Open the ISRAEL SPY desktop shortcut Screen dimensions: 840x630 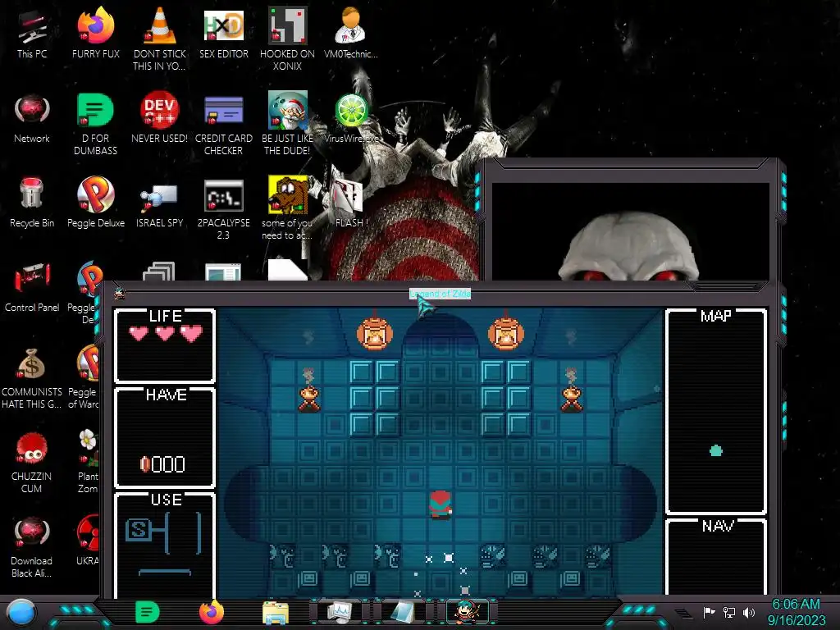159,206
